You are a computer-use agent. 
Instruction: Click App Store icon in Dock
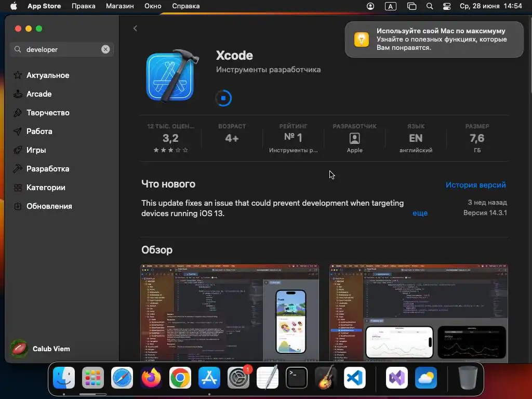click(209, 378)
